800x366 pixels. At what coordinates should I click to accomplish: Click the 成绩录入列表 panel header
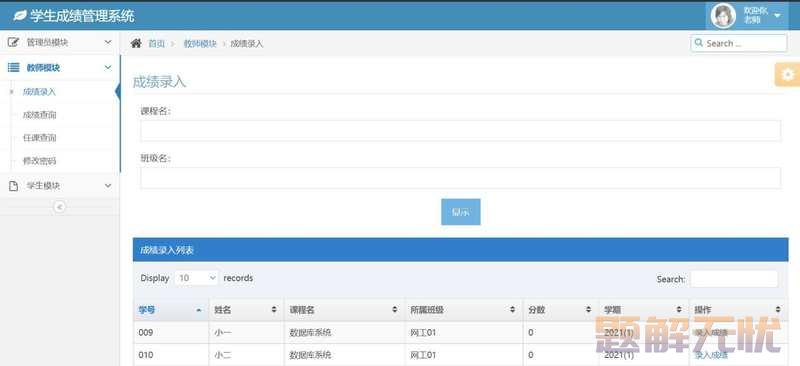click(x=460, y=250)
